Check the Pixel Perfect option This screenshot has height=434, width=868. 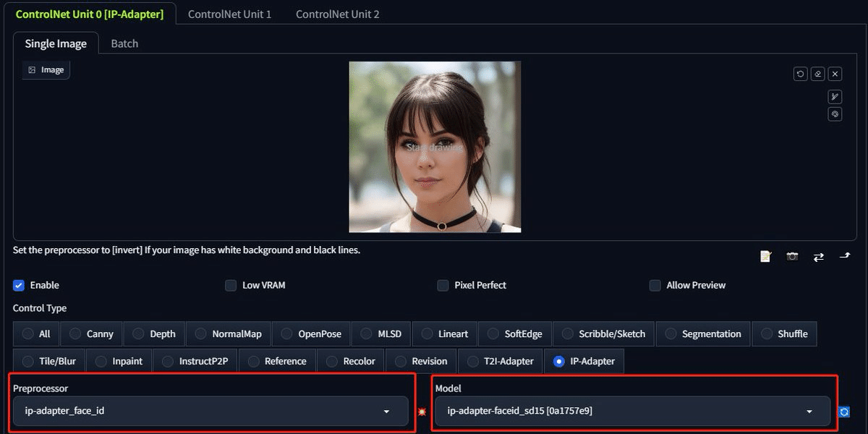point(443,285)
